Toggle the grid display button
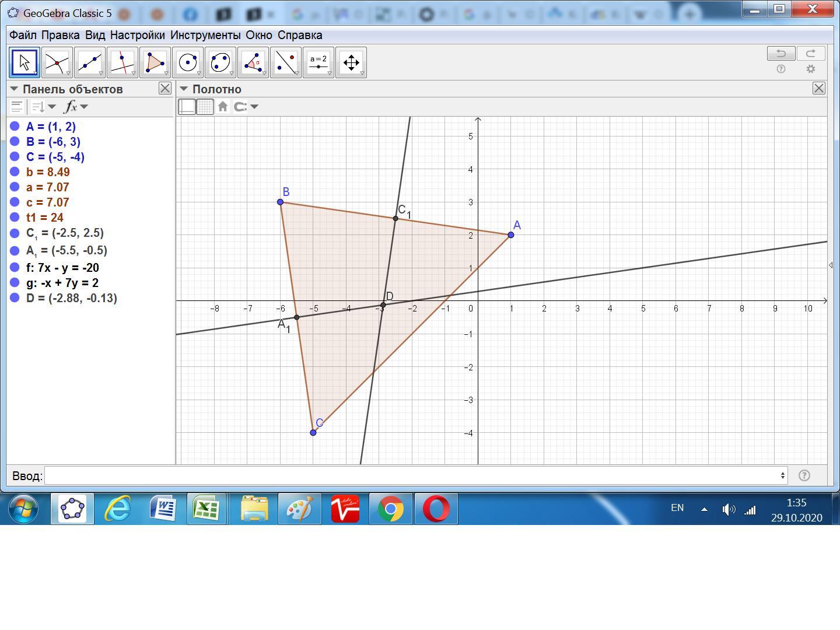The image size is (840, 630). (x=205, y=107)
